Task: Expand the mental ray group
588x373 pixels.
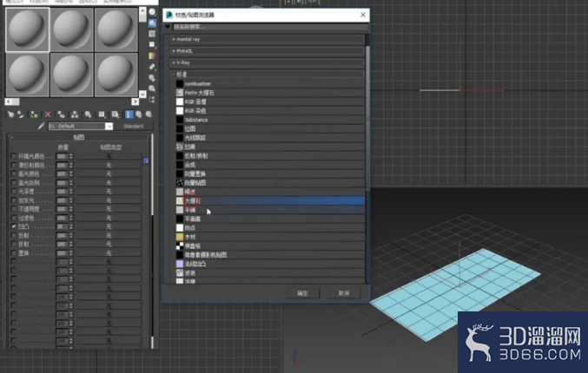Action: pos(267,39)
